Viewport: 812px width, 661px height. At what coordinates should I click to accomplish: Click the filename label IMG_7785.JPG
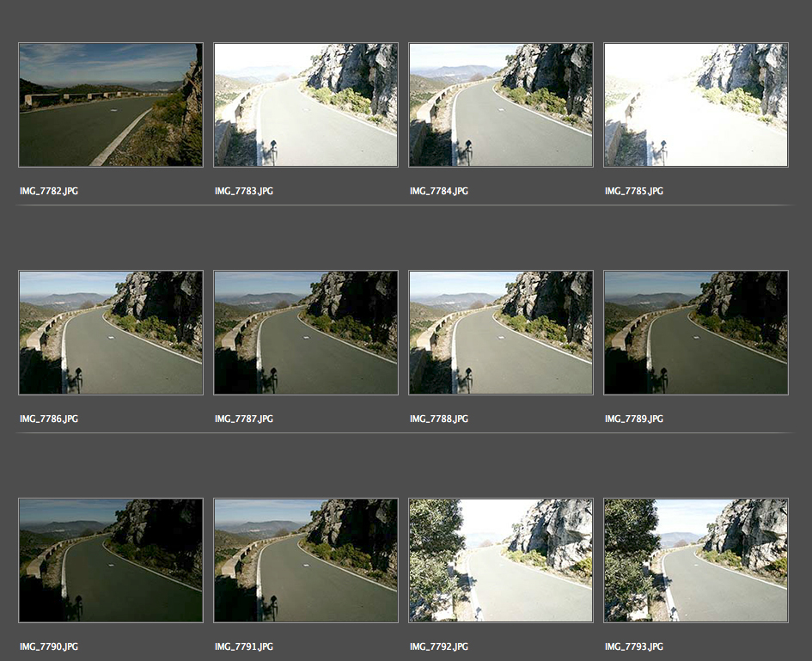tap(634, 192)
